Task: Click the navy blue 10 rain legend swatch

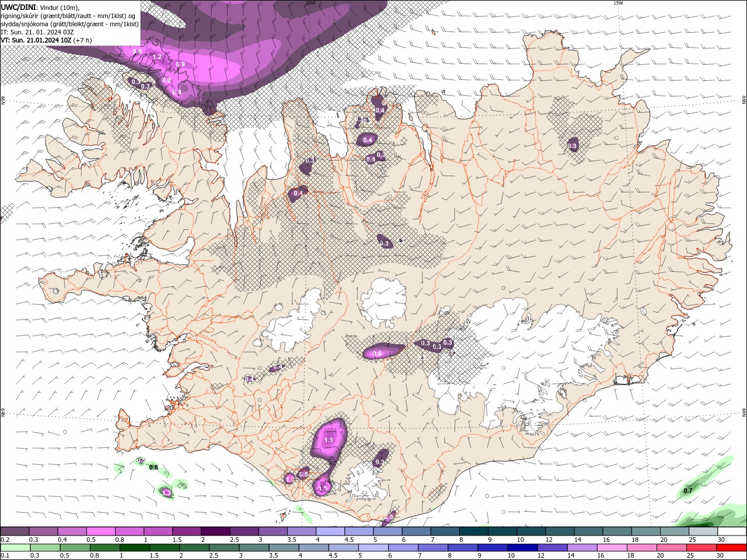Action: [x=523, y=548]
